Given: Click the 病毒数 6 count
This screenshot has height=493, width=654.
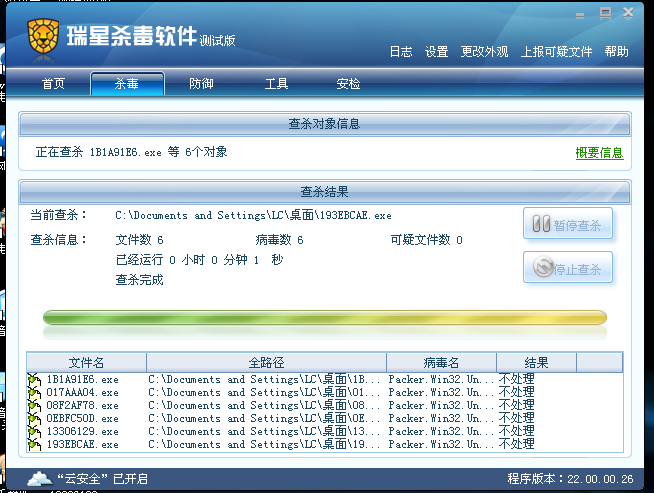Looking at the screenshot, I should pos(279,240).
